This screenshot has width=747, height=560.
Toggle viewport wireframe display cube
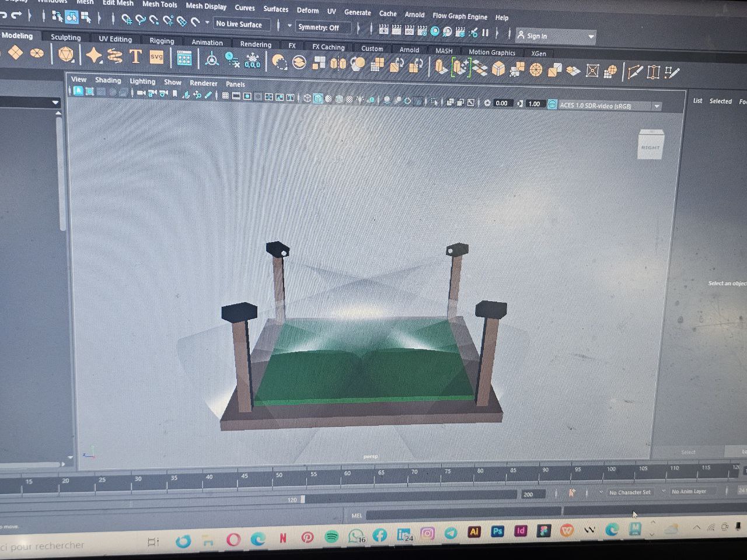[308, 98]
